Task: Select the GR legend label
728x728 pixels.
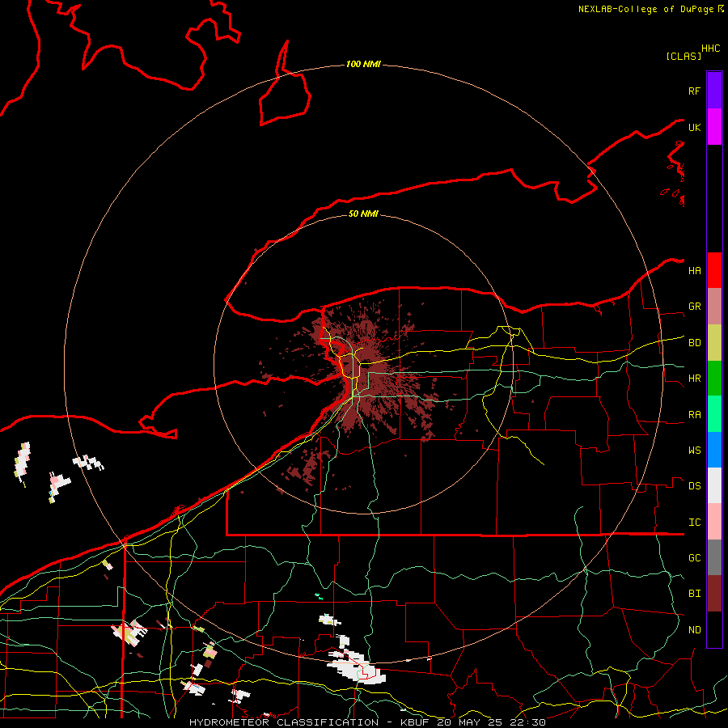Action: click(x=694, y=307)
